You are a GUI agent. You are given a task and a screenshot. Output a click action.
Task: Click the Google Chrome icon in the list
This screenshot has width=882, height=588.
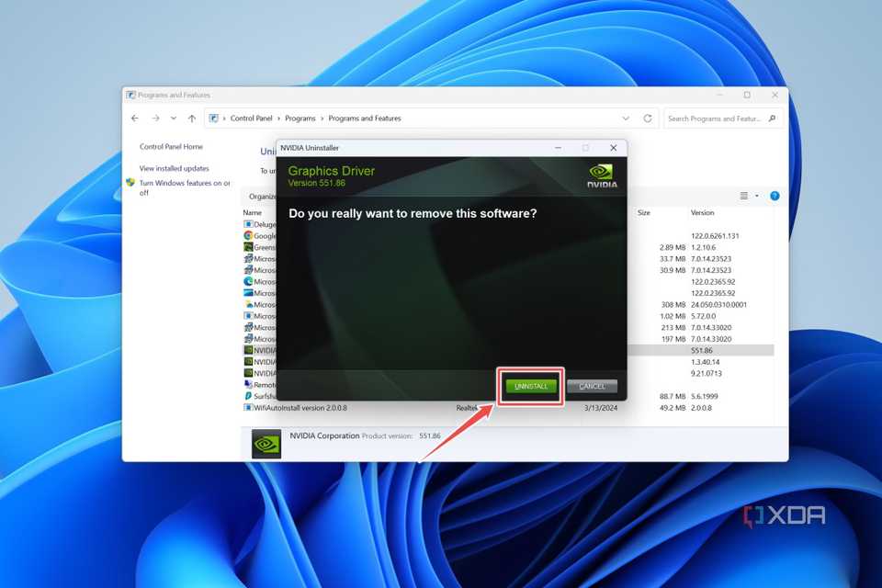247,235
